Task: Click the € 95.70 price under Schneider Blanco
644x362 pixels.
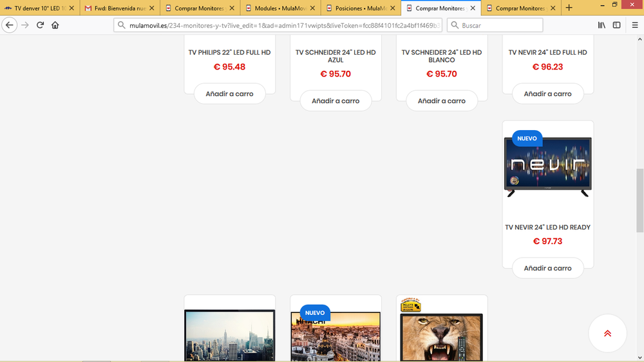Action: (x=442, y=74)
